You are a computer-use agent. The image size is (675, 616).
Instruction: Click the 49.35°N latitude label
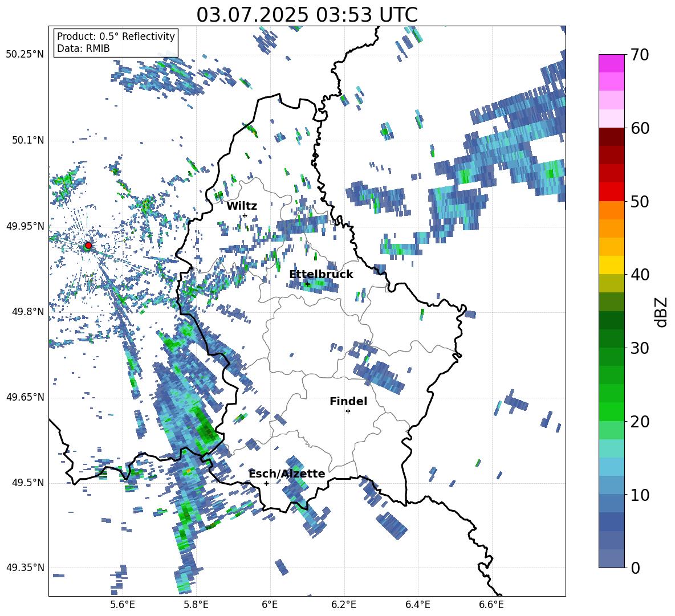click(x=25, y=568)
